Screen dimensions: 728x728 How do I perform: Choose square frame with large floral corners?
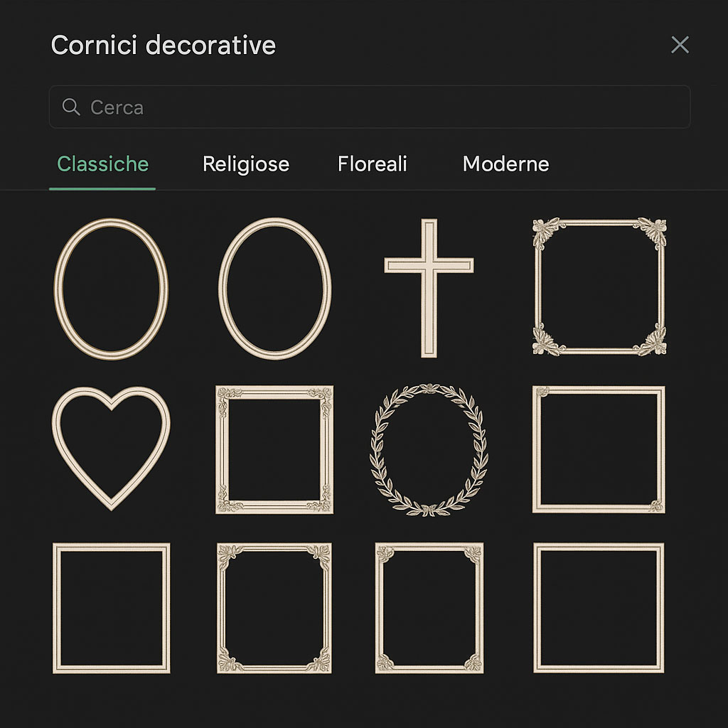[x=599, y=287]
